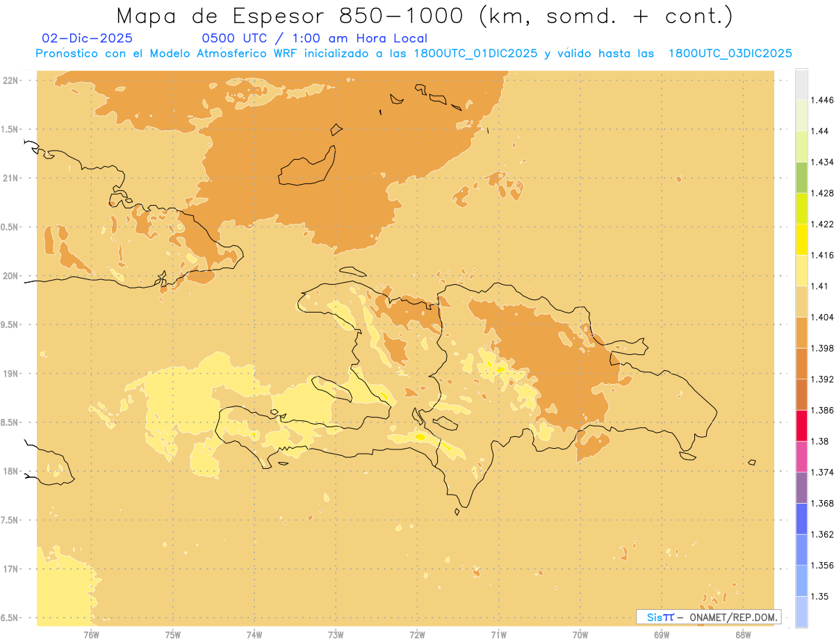Click the 76W longitude label
Image resolution: width=834 pixels, height=644 pixels.
91,634
